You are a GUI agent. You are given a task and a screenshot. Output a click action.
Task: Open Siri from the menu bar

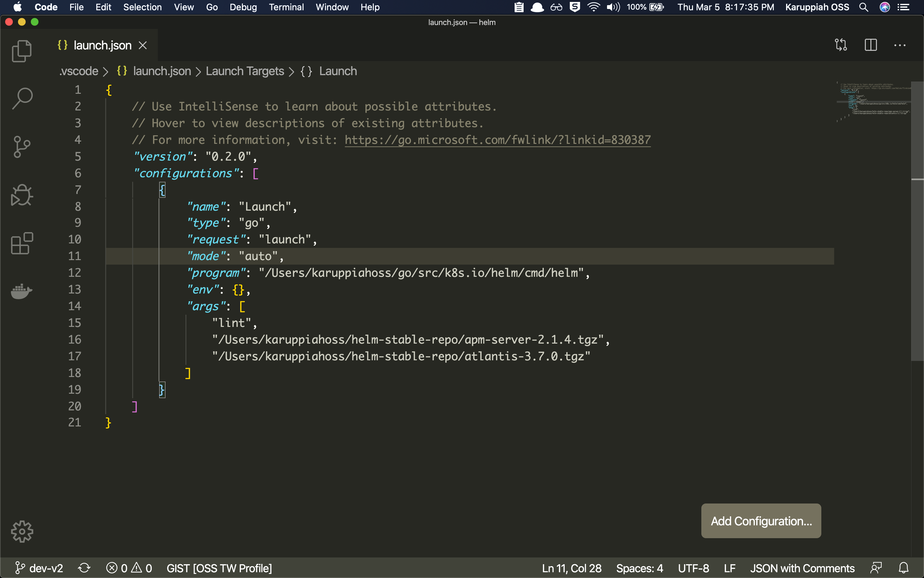[x=885, y=7]
